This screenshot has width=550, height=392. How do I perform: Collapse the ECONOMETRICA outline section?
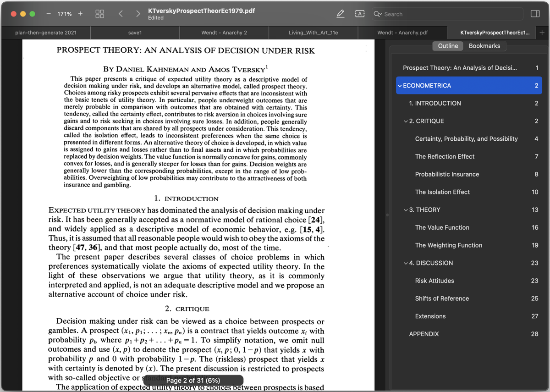pos(400,86)
